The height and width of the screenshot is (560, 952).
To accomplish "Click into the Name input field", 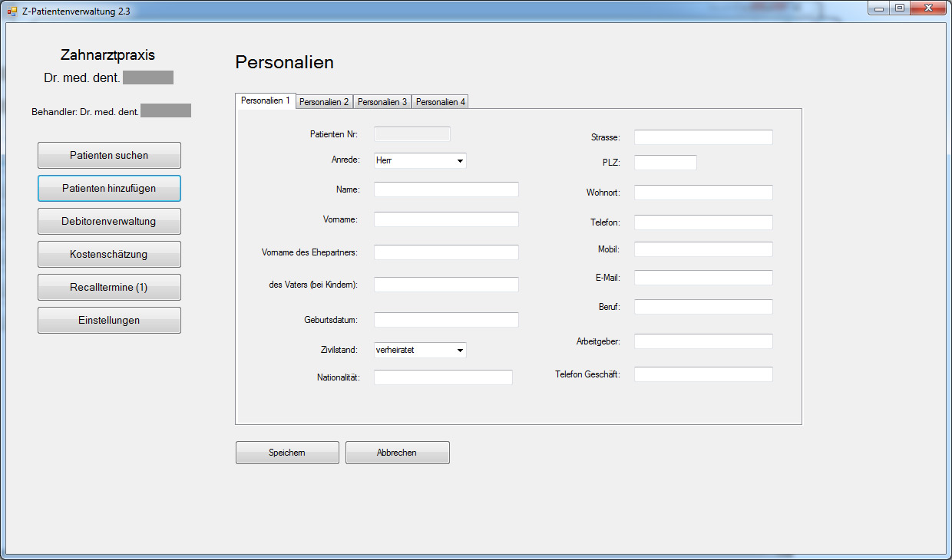I will click(x=446, y=189).
